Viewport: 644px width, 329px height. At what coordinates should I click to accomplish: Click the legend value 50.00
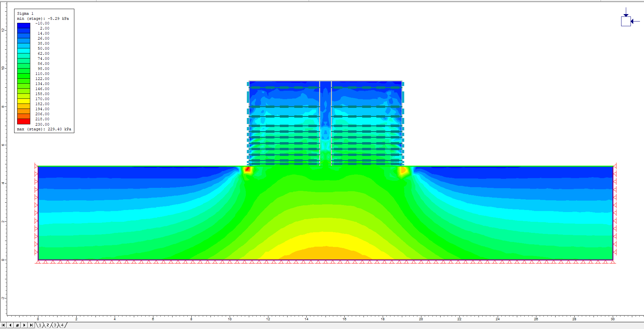coord(43,48)
